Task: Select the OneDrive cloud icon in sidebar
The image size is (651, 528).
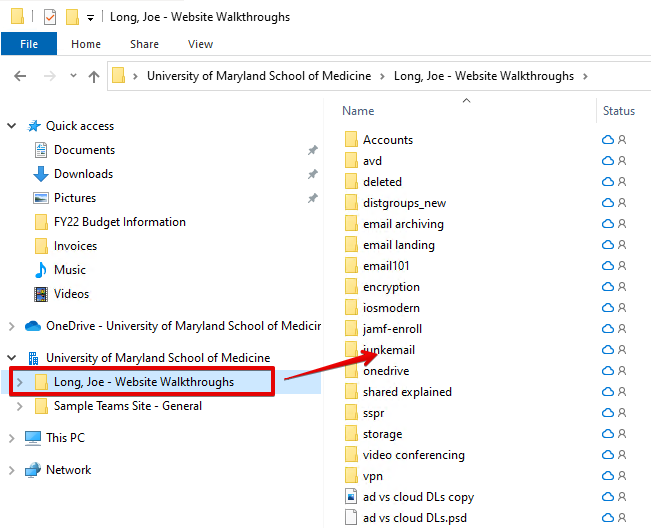Action: tap(32, 326)
